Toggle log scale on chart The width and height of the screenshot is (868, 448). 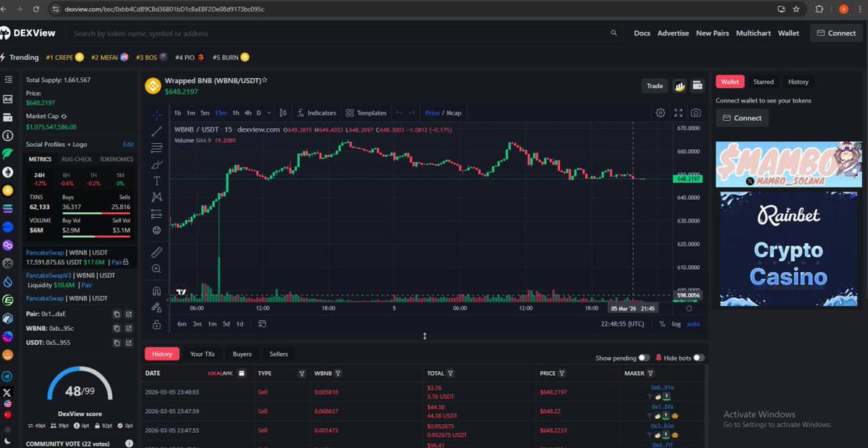(676, 324)
